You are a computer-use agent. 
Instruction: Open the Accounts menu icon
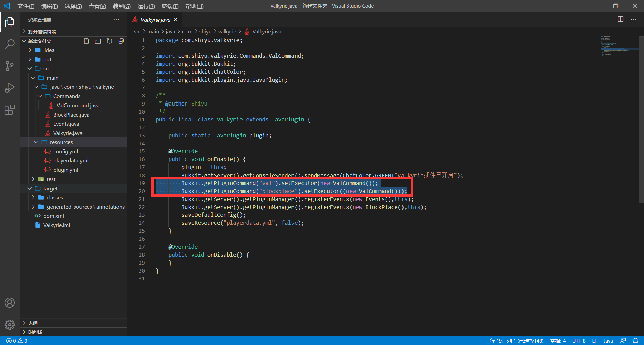10,303
